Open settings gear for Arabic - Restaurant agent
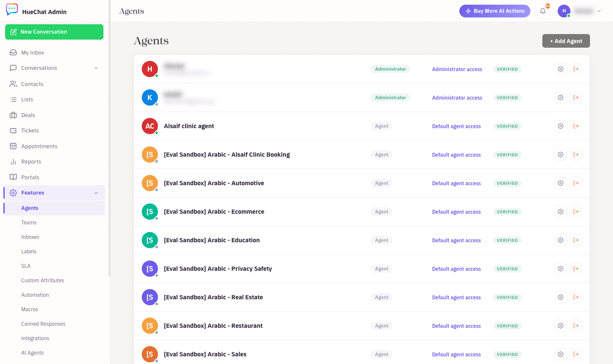This screenshot has width=613, height=364. (561, 326)
